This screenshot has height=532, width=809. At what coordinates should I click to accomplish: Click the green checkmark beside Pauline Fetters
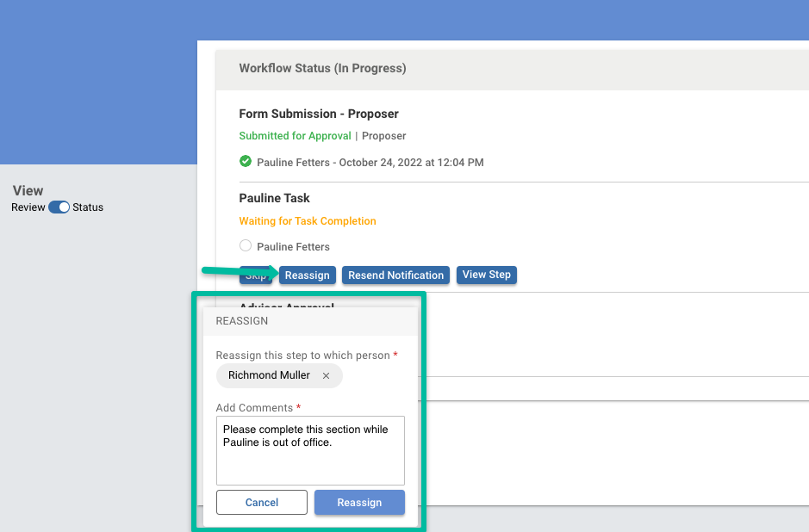pyautogui.click(x=245, y=161)
